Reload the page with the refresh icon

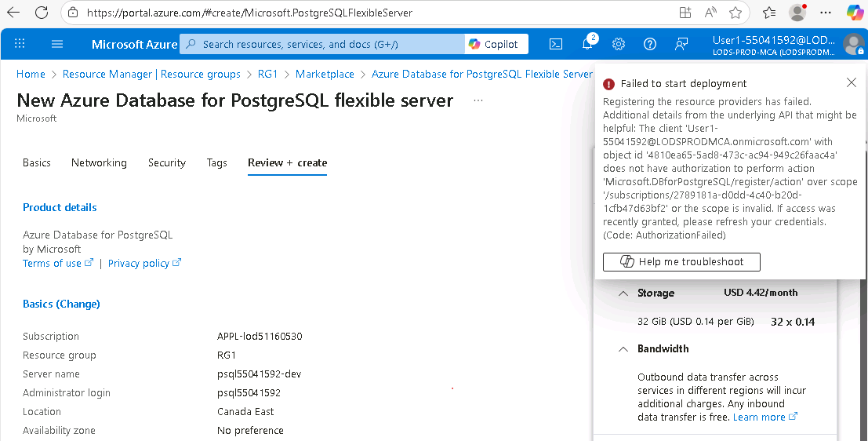(42, 13)
